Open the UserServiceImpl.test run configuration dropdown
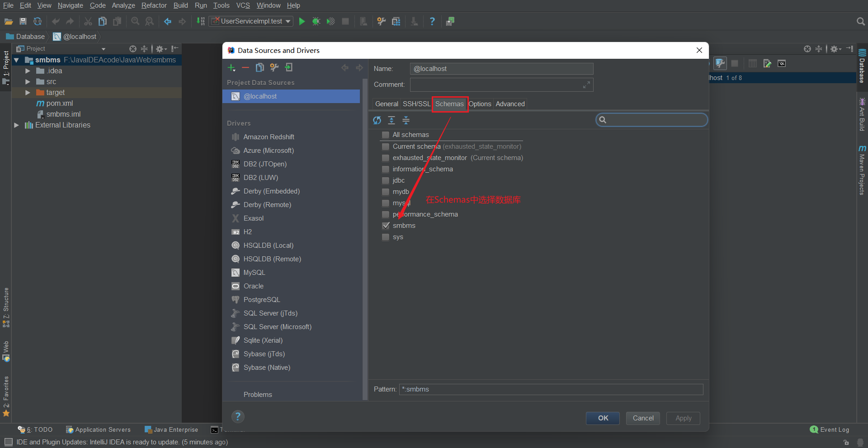Image resolution: width=868 pixels, height=448 pixels. pyautogui.click(x=251, y=21)
